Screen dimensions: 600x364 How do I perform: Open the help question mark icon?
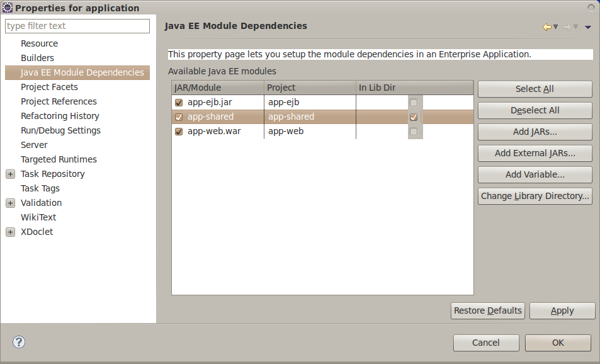[x=19, y=342]
